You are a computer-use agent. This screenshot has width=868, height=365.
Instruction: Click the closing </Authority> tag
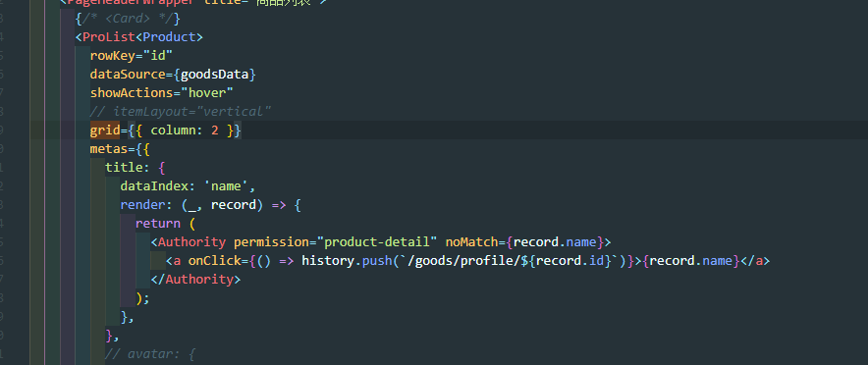(195, 280)
